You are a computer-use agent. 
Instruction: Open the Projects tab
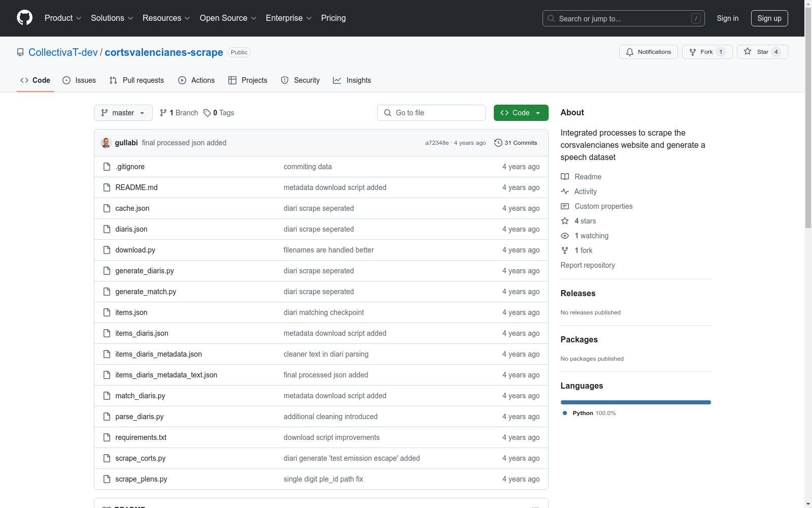coord(248,80)
